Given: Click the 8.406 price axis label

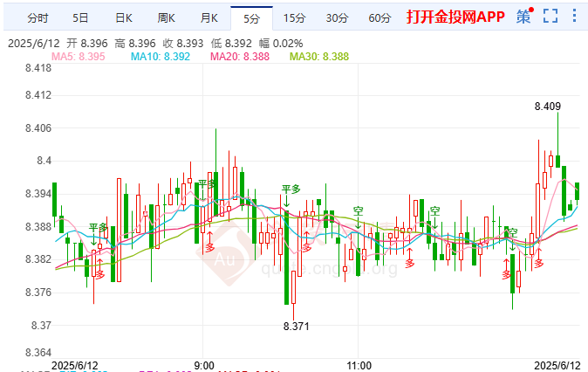Looking at the screenshot, I should 38,128.
